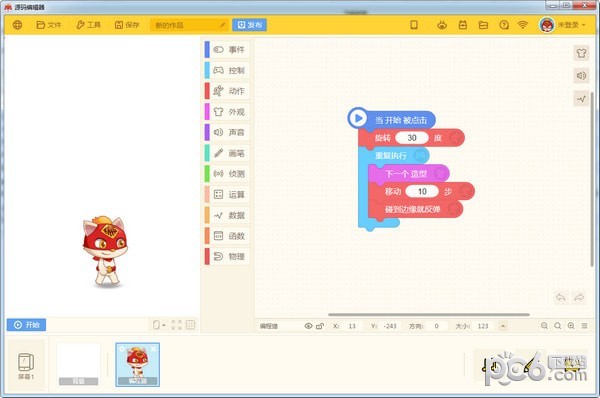Click the blue 发布 (Publish) button
This screenshot has height=398, width=600.
click(x=249, y=25)
